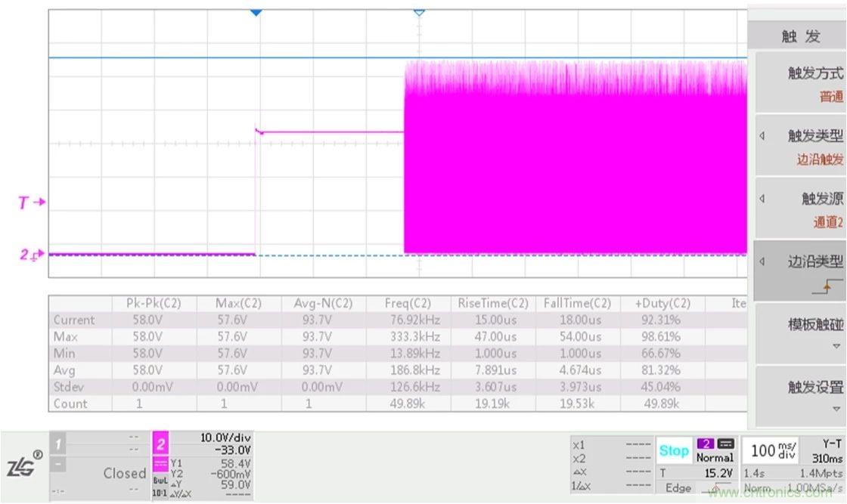Toggle the Stop run state indicator
Screen dimensions: 847x504
pyautogui.click(x=673, y=450)
